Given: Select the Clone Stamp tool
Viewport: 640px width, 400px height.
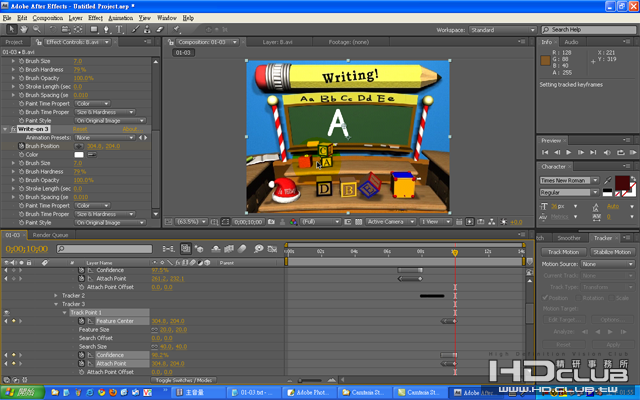Looking at the screenshot, I should (147, 29).
